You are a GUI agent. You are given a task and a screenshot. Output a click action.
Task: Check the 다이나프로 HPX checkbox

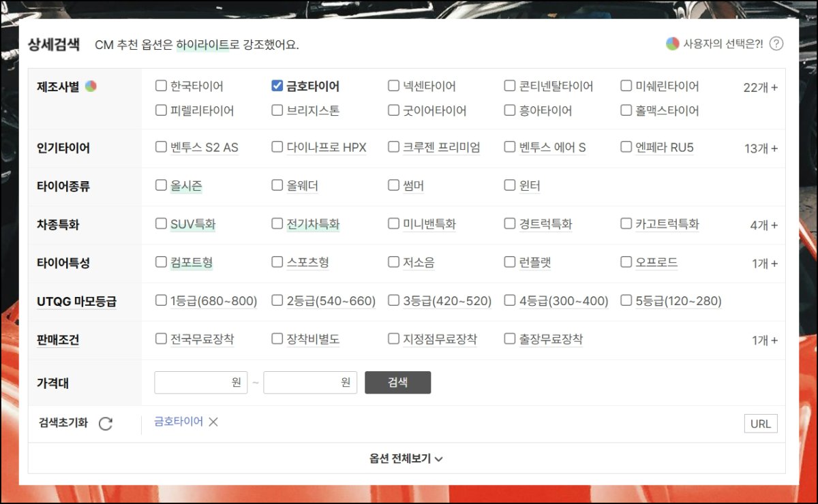pyautogui.click(x=277, y=146)
